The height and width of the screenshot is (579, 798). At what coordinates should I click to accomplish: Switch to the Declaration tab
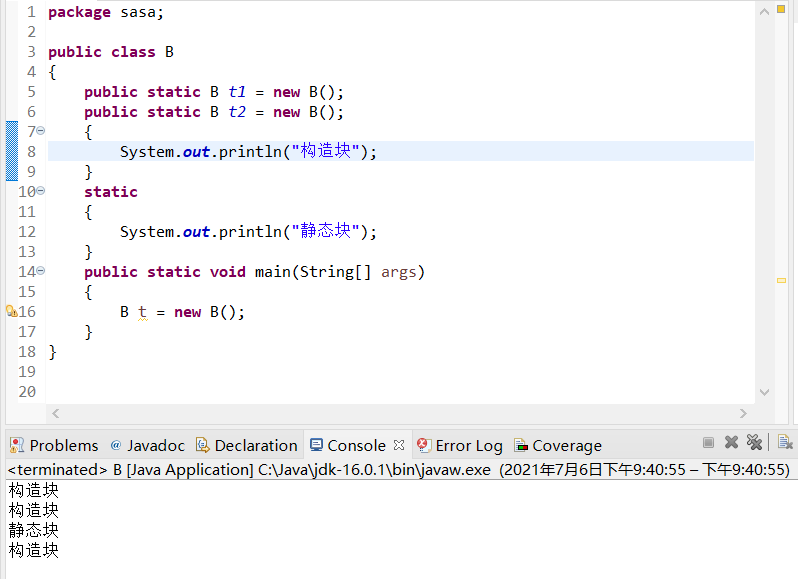coord(247,446)
